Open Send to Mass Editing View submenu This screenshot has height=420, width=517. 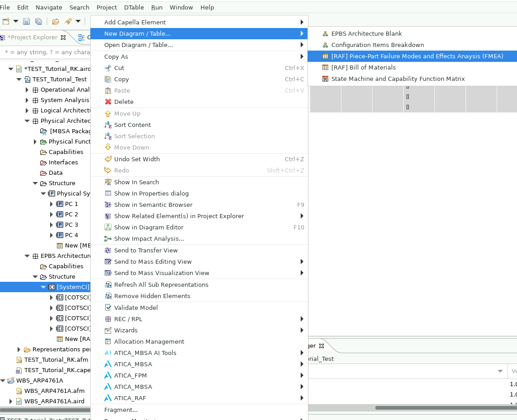point(199,262)
